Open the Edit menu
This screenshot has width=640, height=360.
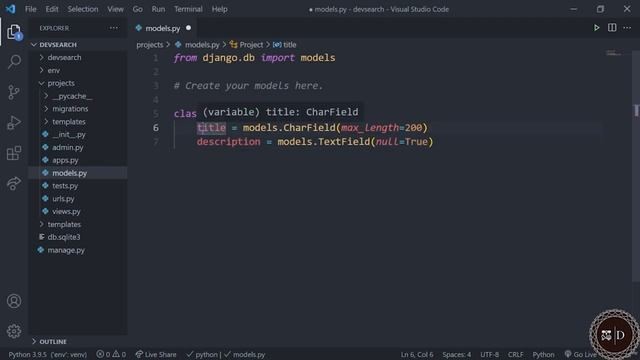tap(52, 9)
